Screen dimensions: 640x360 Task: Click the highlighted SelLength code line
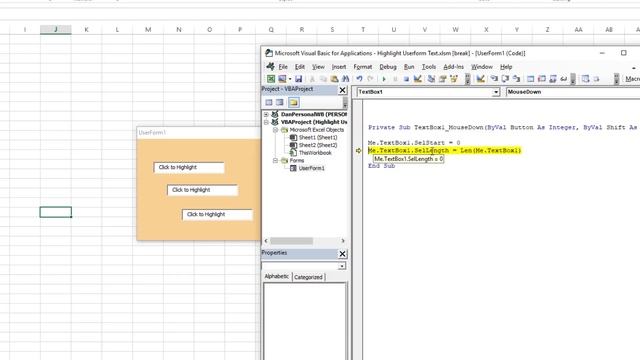point(444,151)
